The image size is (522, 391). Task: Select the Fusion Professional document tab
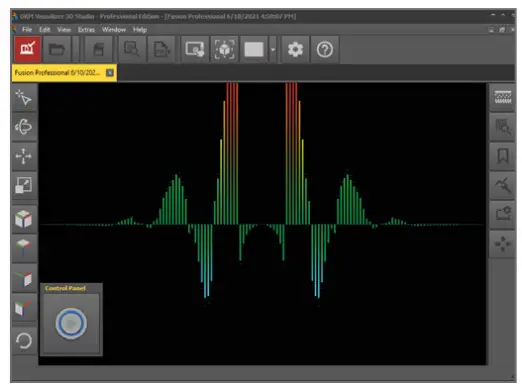tap(64, 73)
